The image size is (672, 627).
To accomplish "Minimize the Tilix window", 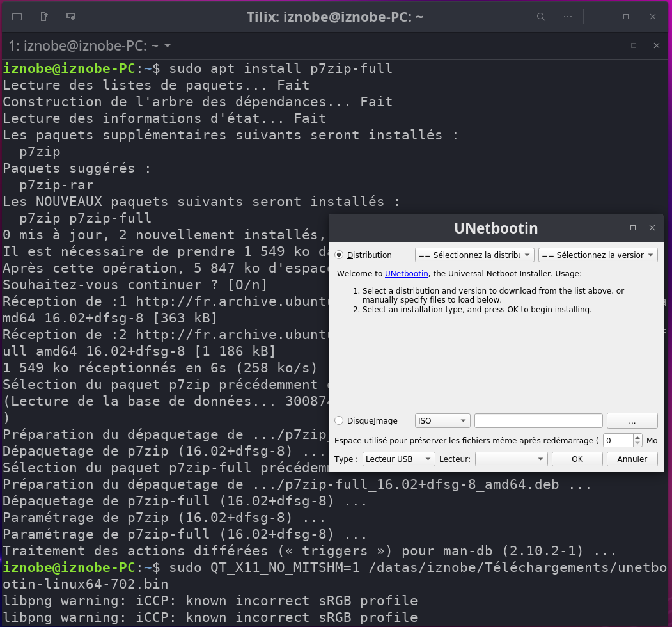I will click(599, 17).
